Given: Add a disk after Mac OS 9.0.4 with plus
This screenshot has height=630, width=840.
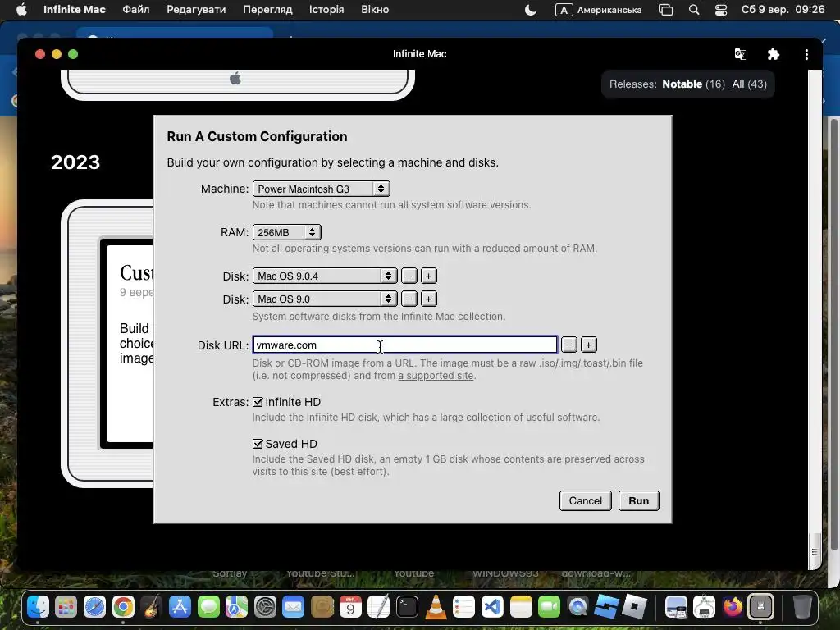Looking at the screenshot, I should (x=428, y=276).
